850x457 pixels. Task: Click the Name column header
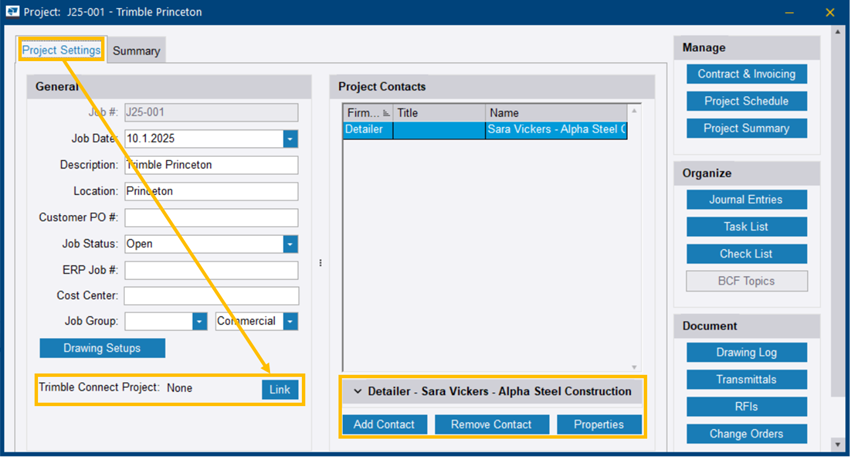point(556,113)
